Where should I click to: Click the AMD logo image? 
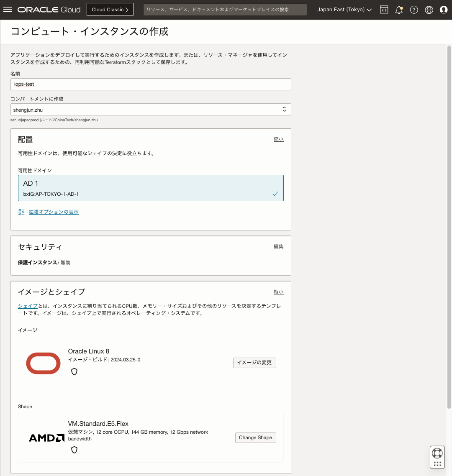(47, 438)
